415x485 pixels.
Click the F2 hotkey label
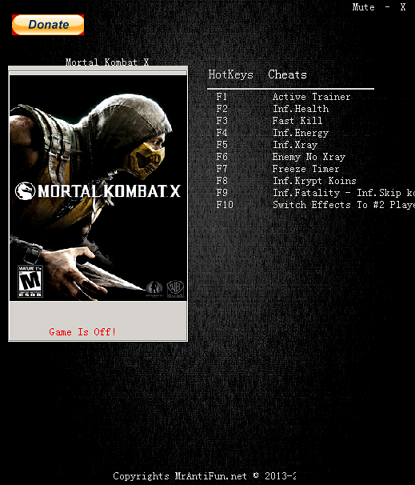(222, 109)
